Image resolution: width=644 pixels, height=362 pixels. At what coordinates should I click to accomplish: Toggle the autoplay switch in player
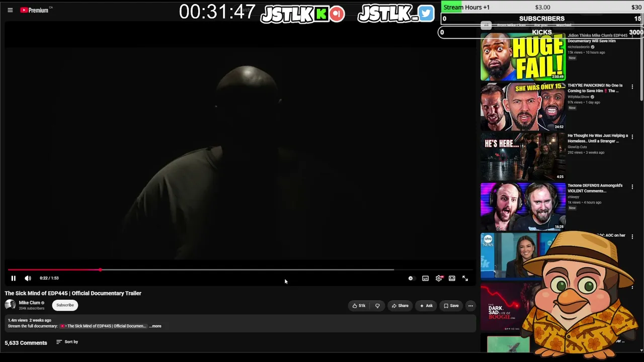(411, 278)
